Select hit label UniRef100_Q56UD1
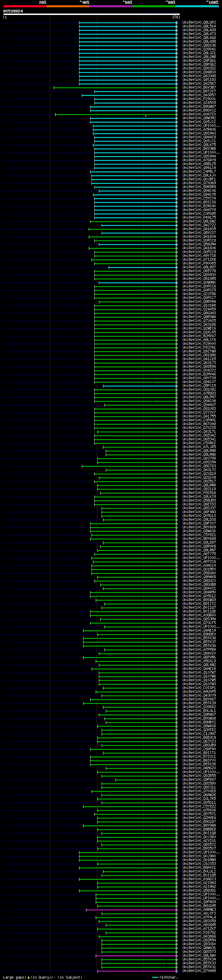Screen dimensions: 222x980 tap(199, 890)
